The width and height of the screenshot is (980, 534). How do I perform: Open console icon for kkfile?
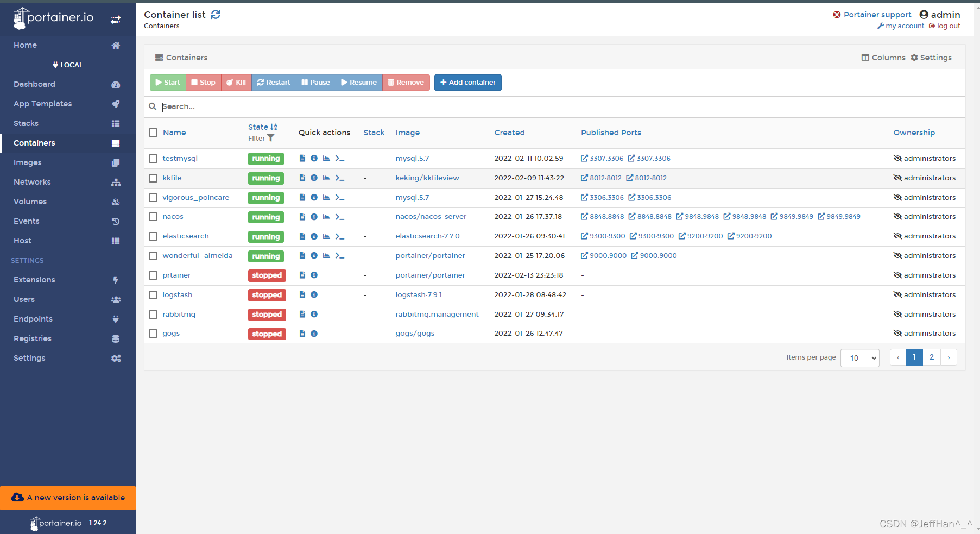click(x=340, y=178)
